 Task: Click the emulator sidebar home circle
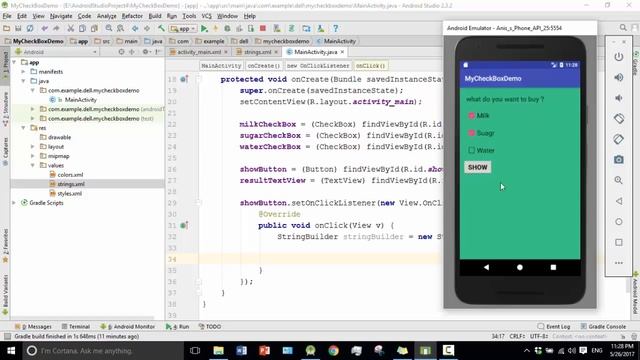coord(619,222)
